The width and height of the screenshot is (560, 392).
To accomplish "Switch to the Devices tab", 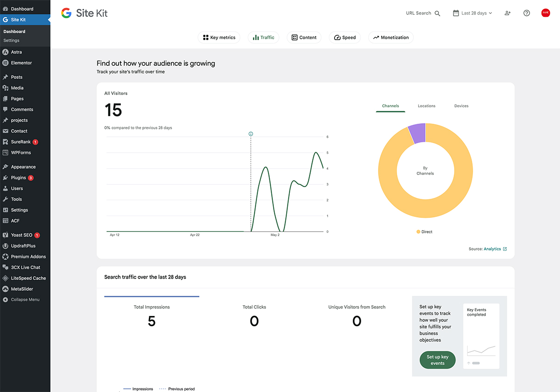I will pos(462,106).
